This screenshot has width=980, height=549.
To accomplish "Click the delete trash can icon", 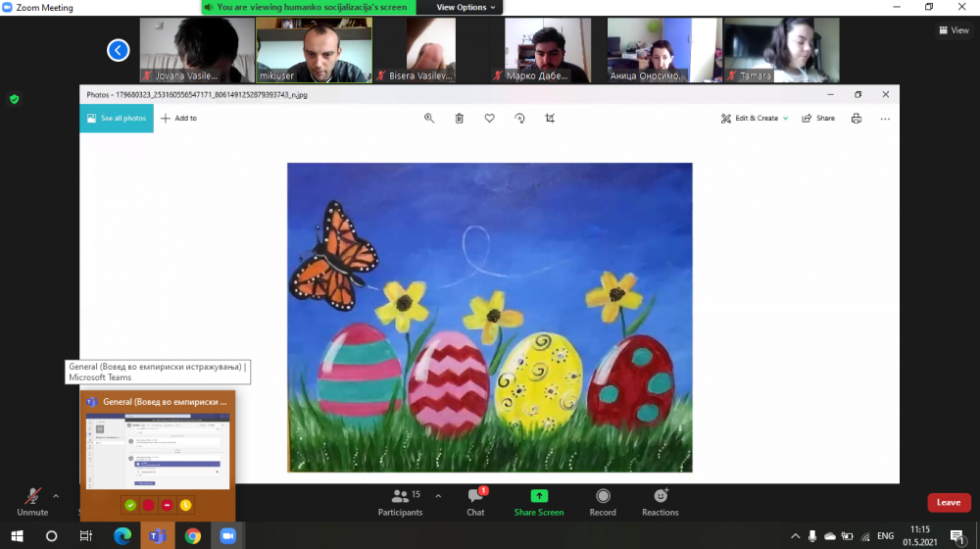I will (459, 118).
